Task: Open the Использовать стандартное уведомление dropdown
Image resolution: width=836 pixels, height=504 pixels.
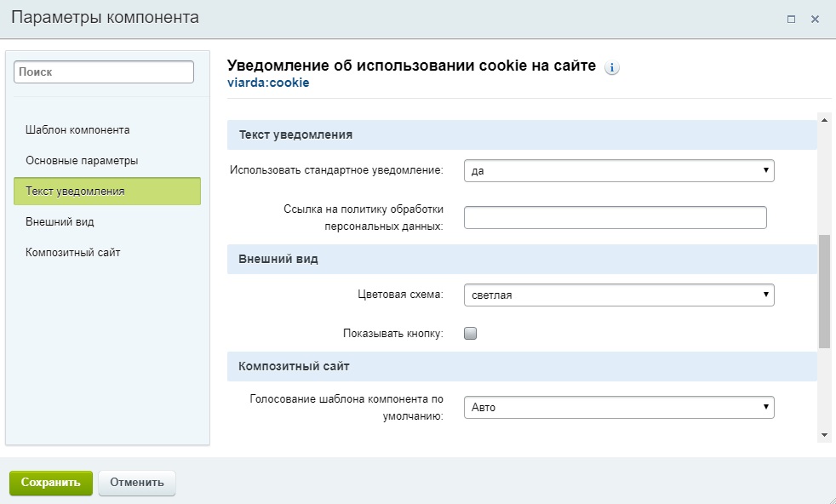Action: [x=619, y=170]
